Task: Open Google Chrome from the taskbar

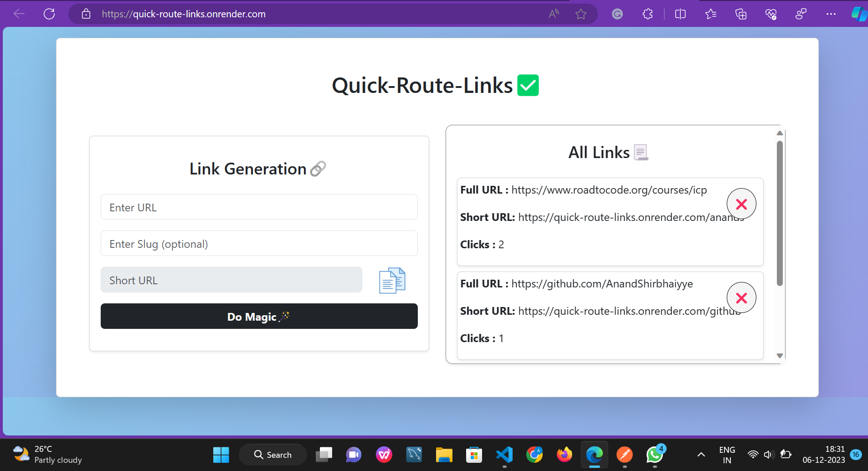Action: point(534,455)
